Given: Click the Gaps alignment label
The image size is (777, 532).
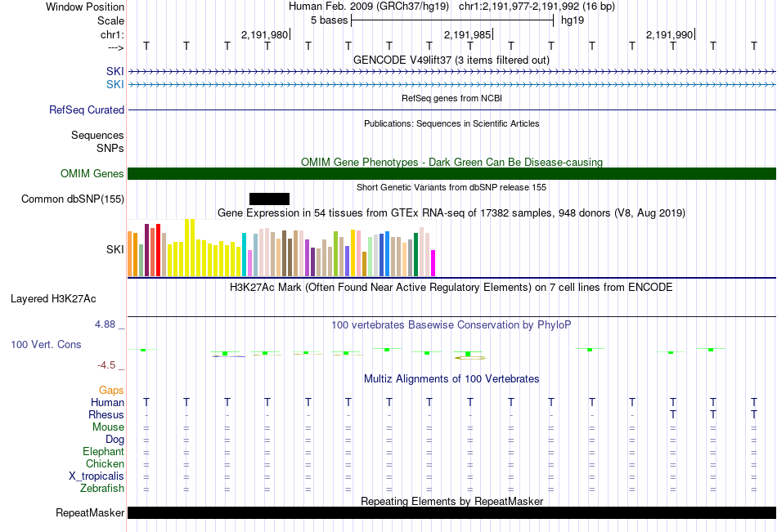Looking at the screenshot, I should [x=111, y=391].
